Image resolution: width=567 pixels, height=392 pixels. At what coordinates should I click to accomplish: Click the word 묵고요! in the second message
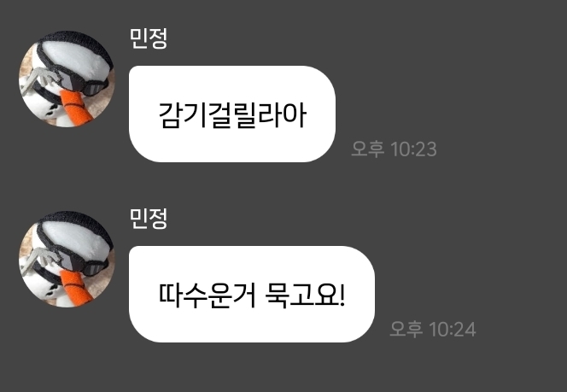point(306,295)
